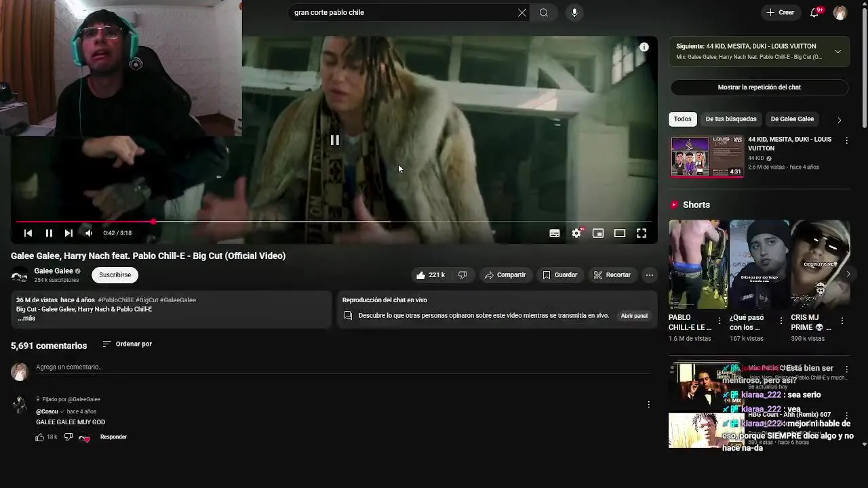Open Recortar clip tool
The width and height of the screenshot is (868, 488).
point(612,274)
